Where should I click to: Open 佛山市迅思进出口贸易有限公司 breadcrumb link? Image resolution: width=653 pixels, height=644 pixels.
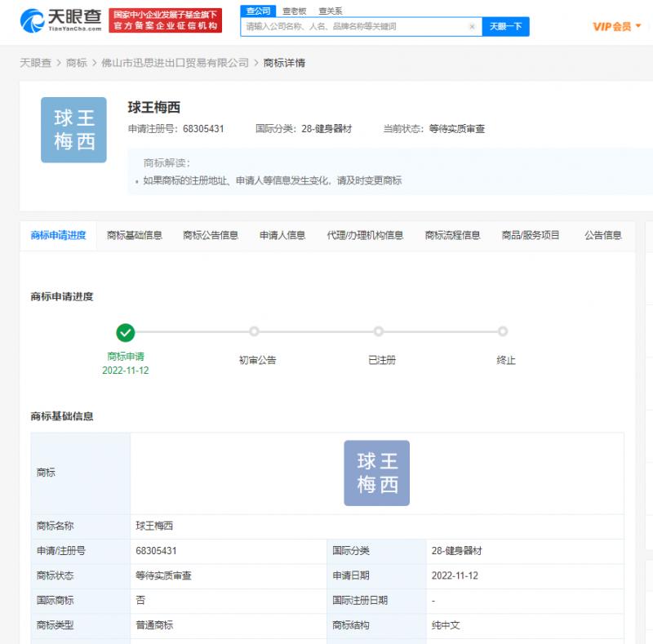click(x=174, y=61)
